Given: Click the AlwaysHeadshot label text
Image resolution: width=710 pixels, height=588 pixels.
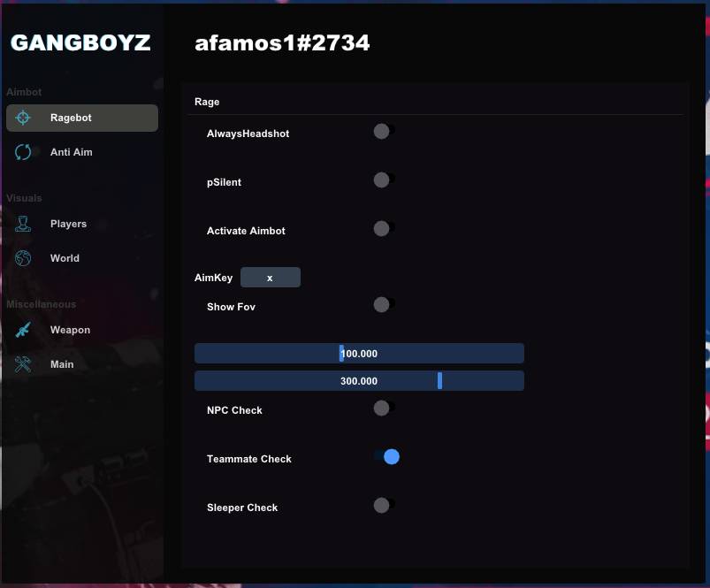Looking at the screenshot, I should click(x=248, y=134).
